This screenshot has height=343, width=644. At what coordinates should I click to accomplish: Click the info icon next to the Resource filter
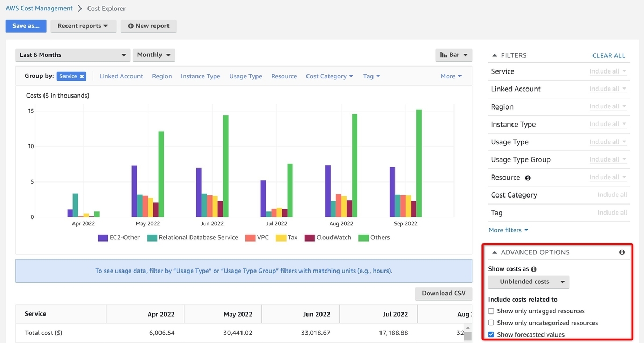528,177
